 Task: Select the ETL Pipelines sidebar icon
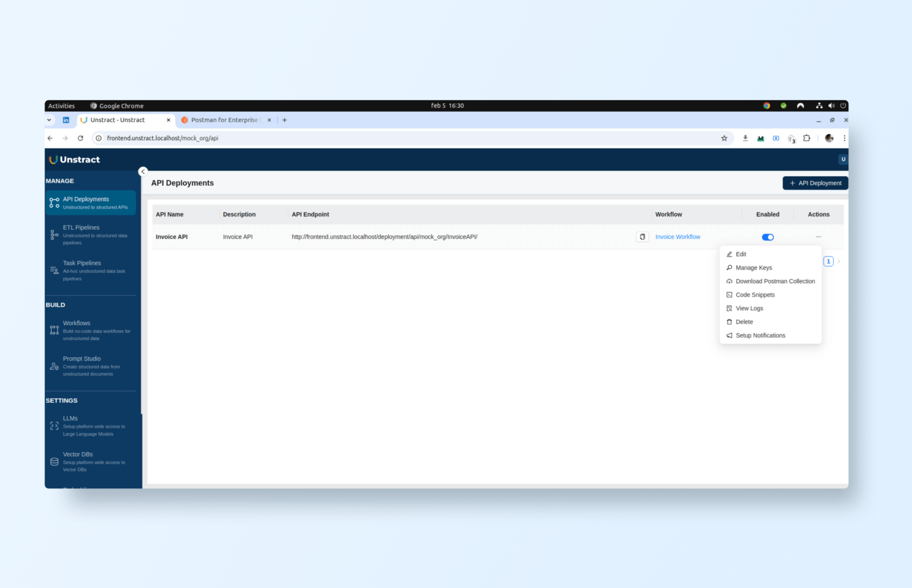coord(54,234)
